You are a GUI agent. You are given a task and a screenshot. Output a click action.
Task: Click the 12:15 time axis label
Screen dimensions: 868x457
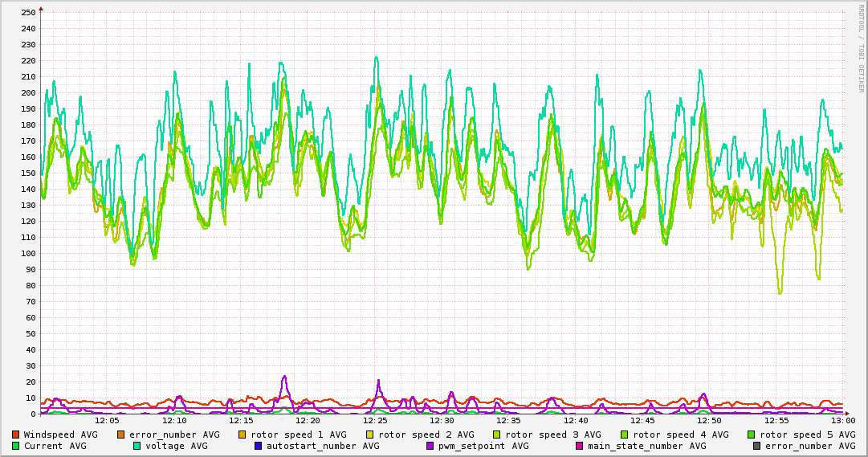241,421
